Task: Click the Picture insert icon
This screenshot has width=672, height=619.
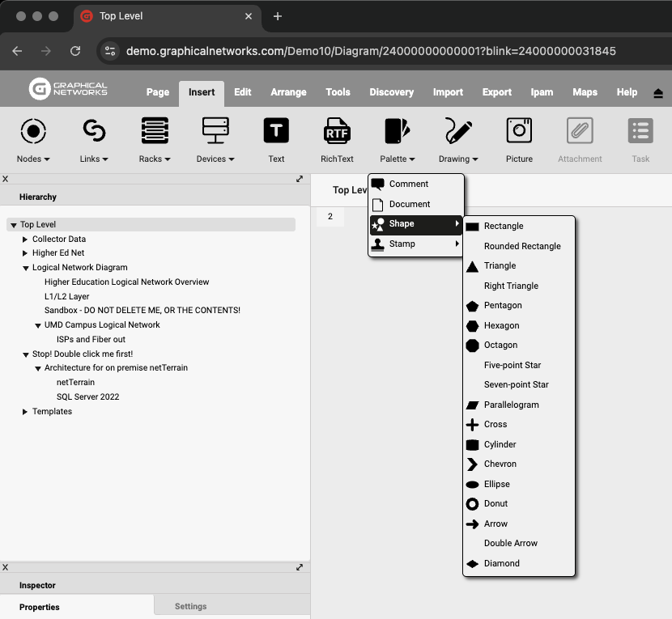Action: 519,130
